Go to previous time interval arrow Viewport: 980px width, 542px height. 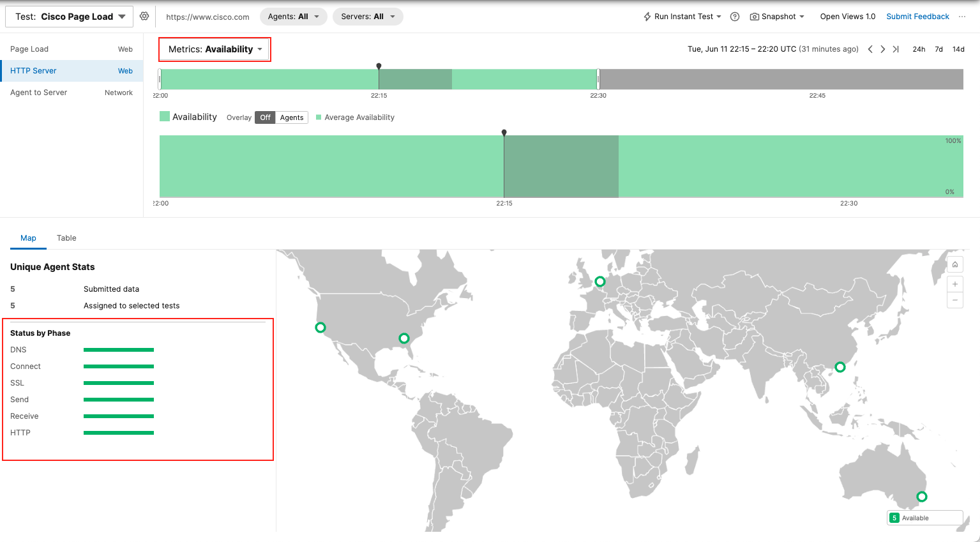(870, 49)
